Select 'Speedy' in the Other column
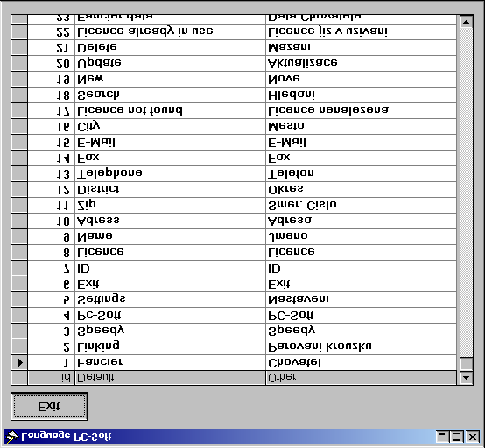 tap(361, 331)
